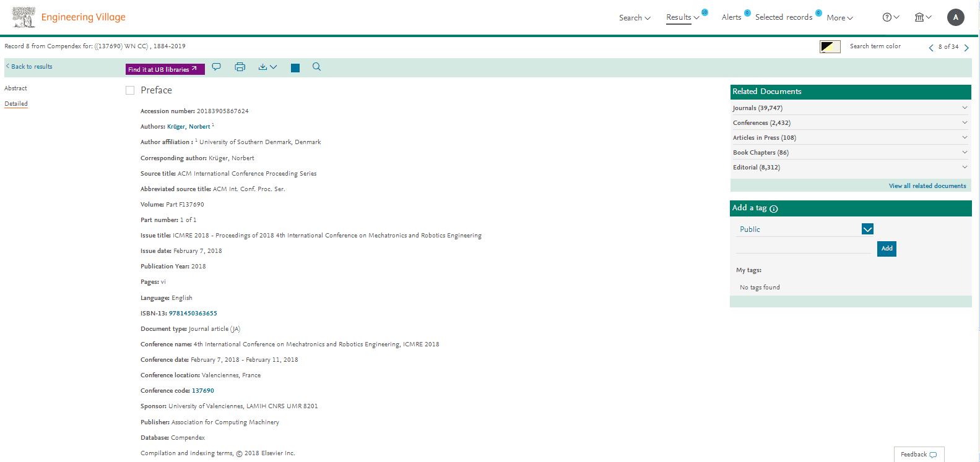Viewport: 980px width, 462px height.
Task: Click the blue square selected-records icon
Action: click(295, 68)
